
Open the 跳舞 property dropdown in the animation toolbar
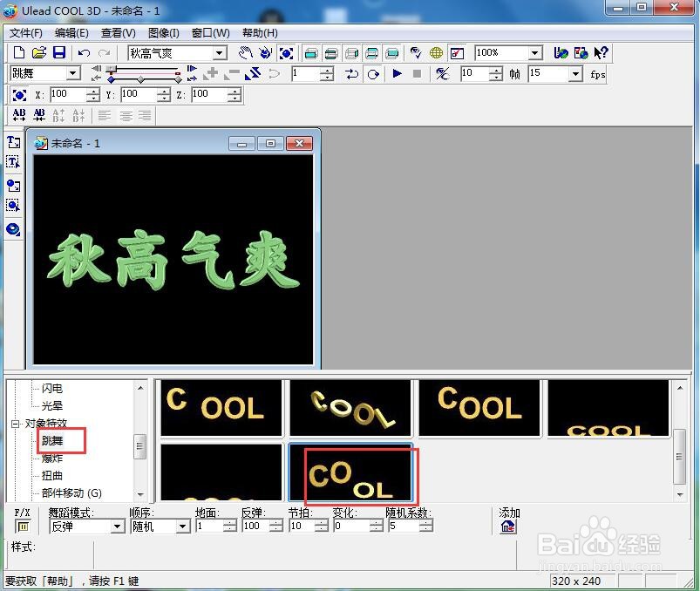pyautogui.click(x=72, y=73)
